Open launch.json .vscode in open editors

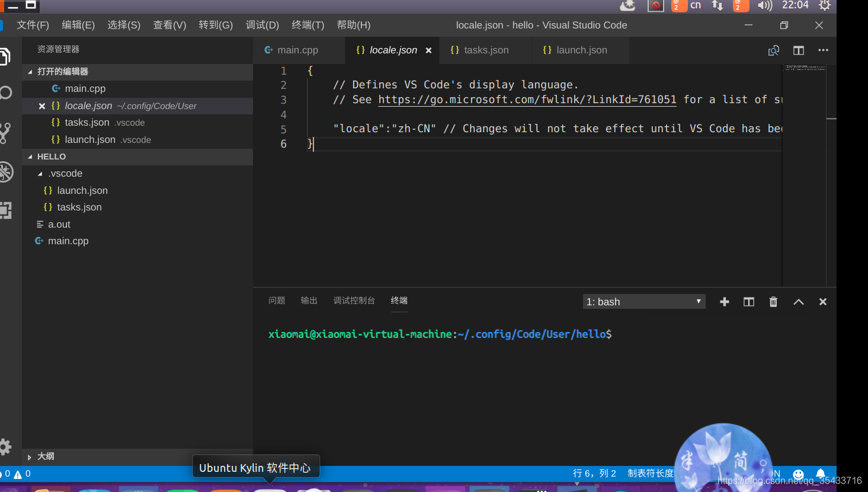click(x=137, y=140)
